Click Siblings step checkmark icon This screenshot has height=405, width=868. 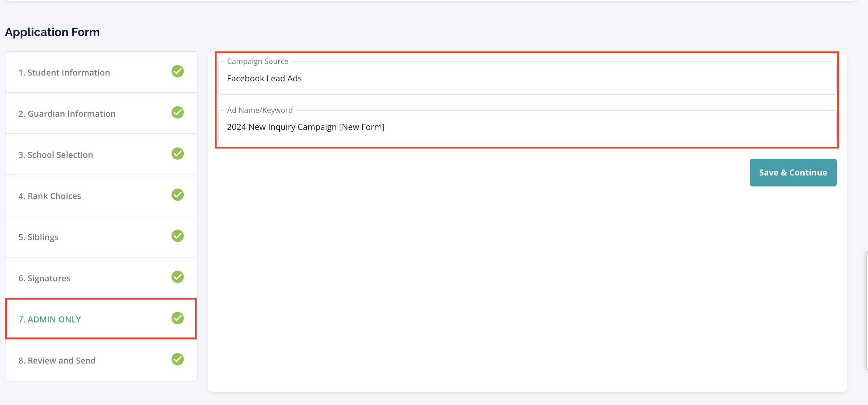[x=178, y=236]
